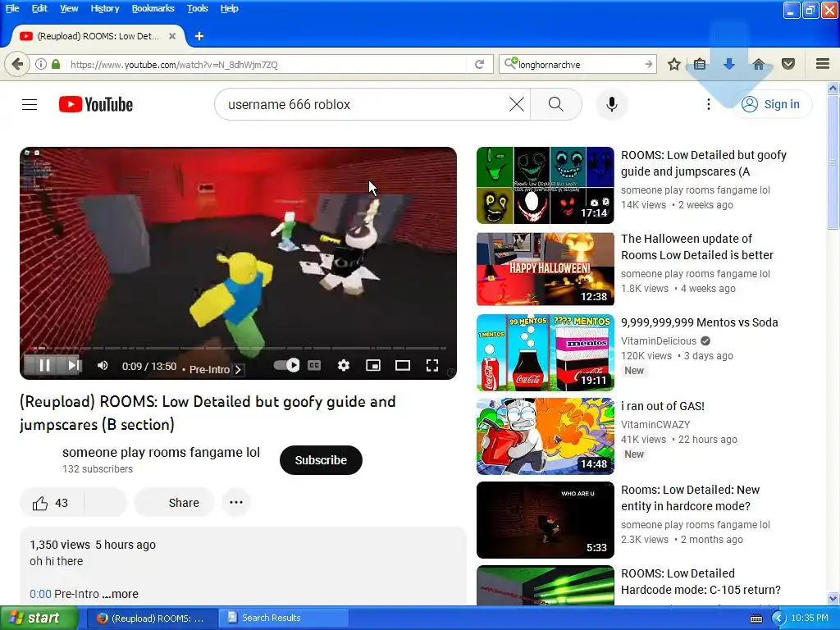The image size is (840, 630).
Task: Click the VitaminDelicious channel name
Action: pos(659,341)
